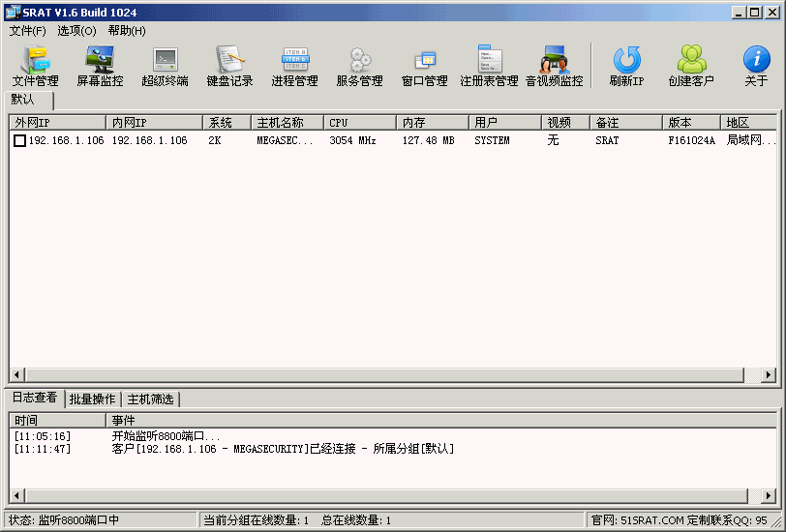Launch 屏幕监控 screen monitoring
Image resolution: width=786 pixels, height=532 pixels.
pyautogui.click(x=100, y=66)
